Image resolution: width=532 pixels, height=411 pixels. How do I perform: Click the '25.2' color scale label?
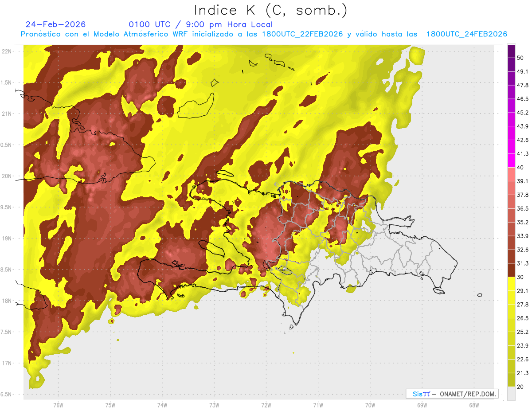pyautogui.click(x=523, y=332)
